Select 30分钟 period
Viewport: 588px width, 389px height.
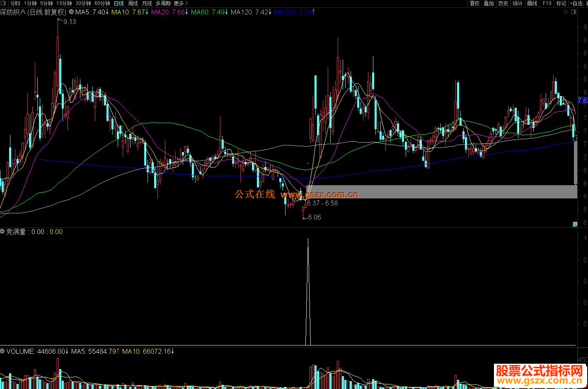(x=83, y=3)
